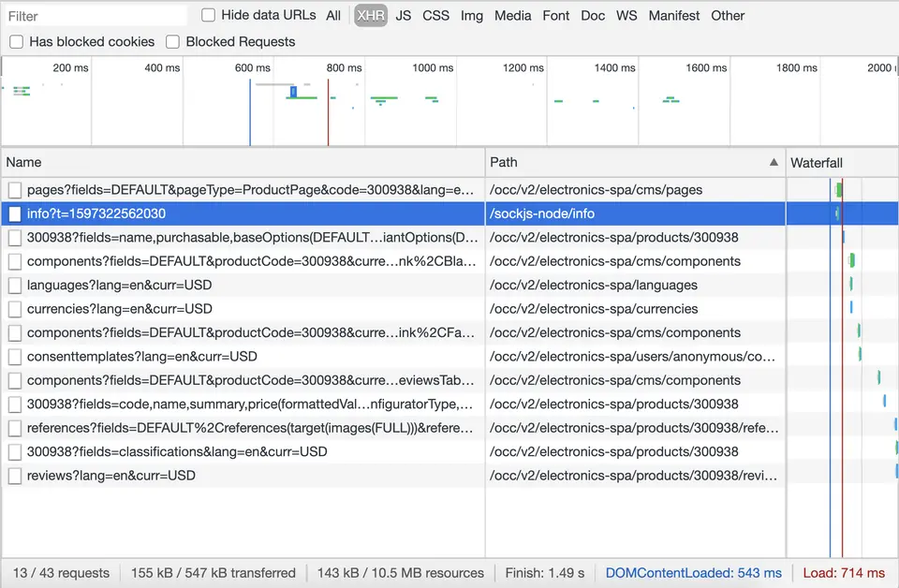Click the /occ/v2/electronics-spa/cms/pages path cell
This screenshot has width=899, height=588.
coord(635,190)
